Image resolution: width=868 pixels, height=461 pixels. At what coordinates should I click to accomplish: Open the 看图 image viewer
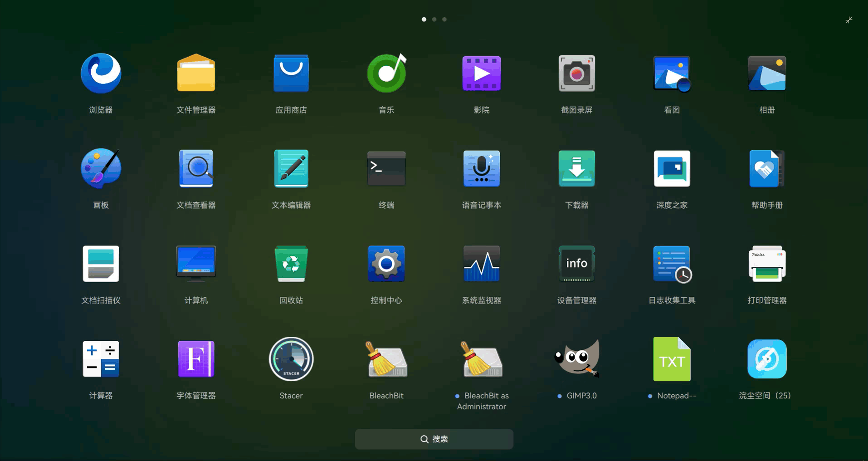[672, 73]
